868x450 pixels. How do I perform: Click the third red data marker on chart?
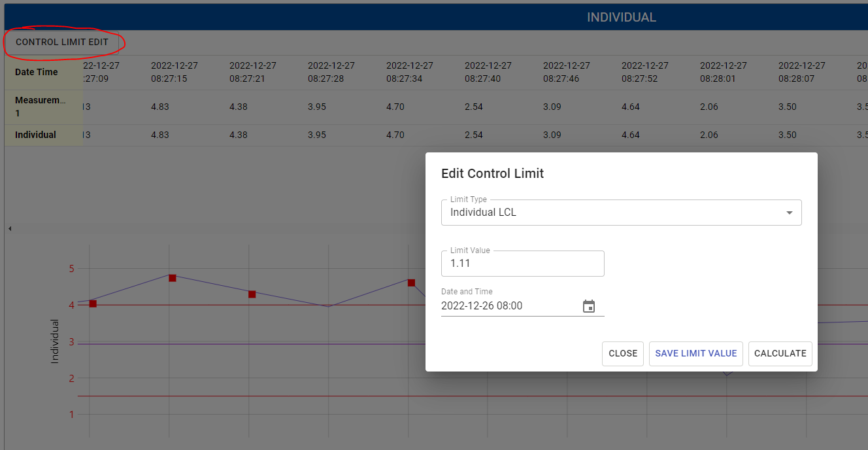point(252,294)
